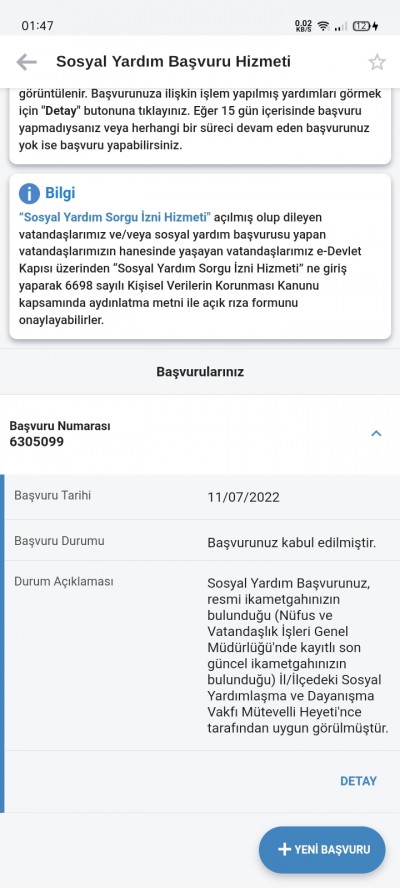Image resolution: width=400 pixels, height=888 pixels.
Task: Check the Wi-Fi status icon
Action: 324,26
